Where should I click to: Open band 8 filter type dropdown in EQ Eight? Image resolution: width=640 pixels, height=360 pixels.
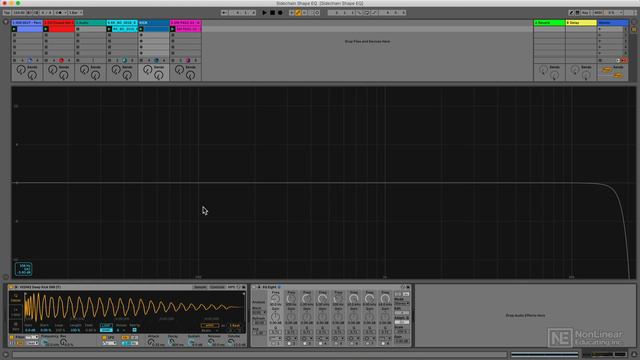coord(385,338)
